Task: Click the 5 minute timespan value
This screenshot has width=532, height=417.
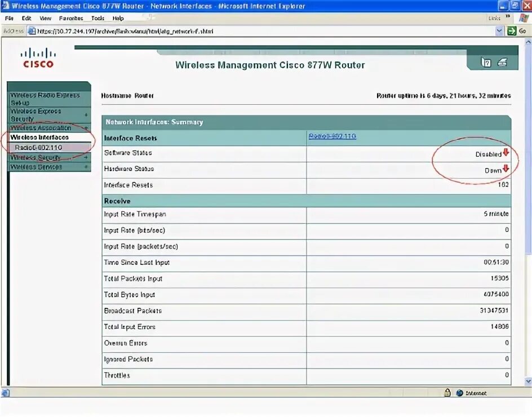Action: coord(496,214)
